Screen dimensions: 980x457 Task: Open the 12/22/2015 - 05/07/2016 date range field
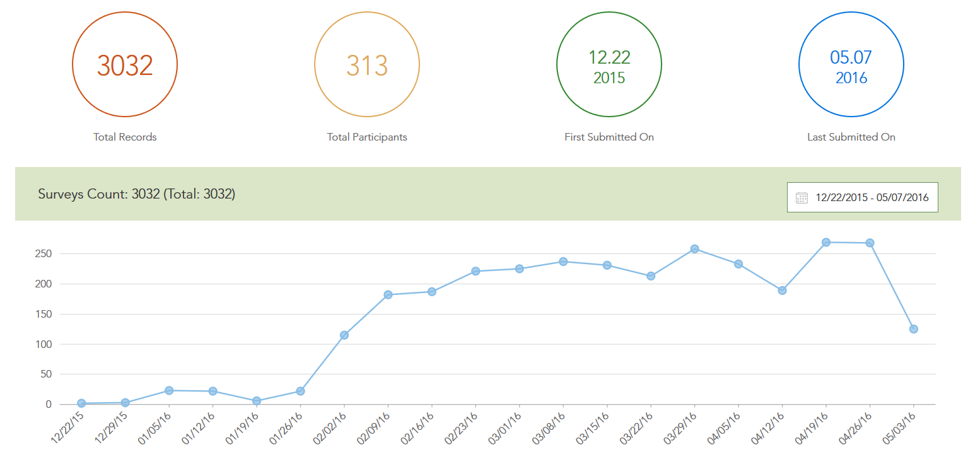tap(862, 197)
